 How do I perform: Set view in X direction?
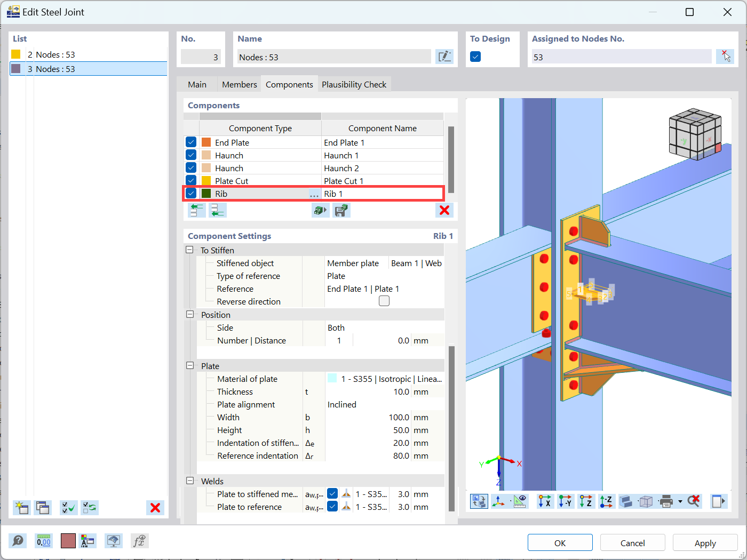coord(545,501)
